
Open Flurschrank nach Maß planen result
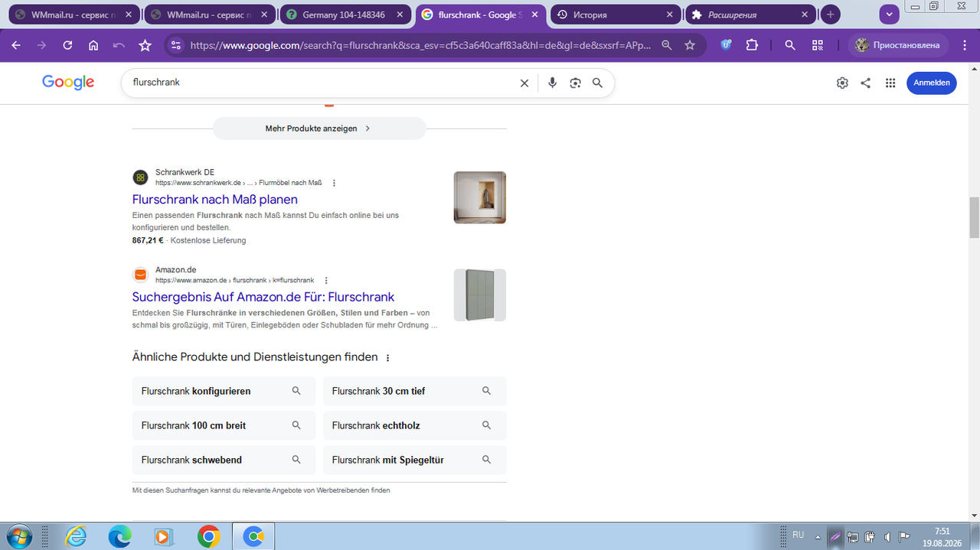coord(215,200)
